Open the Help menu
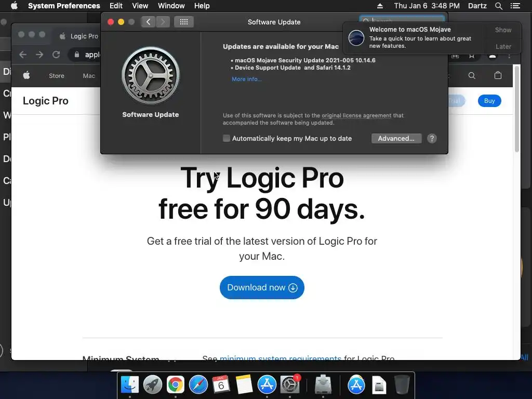The height and width of the screenshot is (399, 532). point(202,6)
